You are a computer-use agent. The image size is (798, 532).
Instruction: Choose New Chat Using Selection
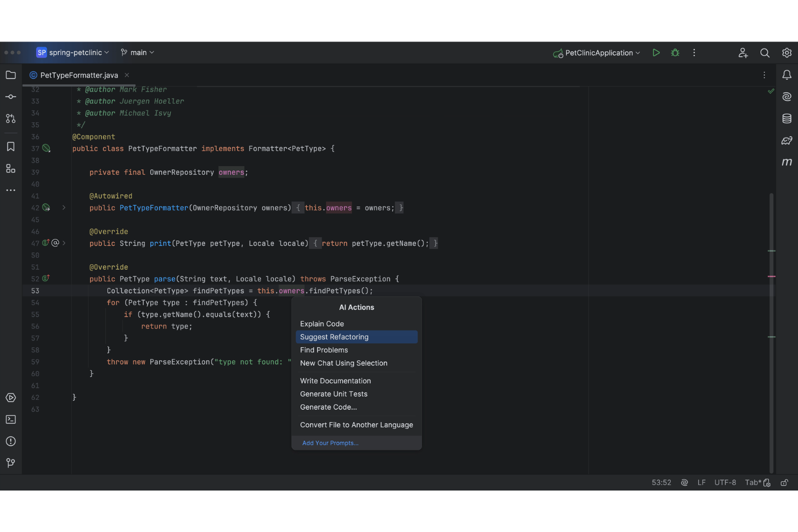pyautogui.click(x=356, y=363)
